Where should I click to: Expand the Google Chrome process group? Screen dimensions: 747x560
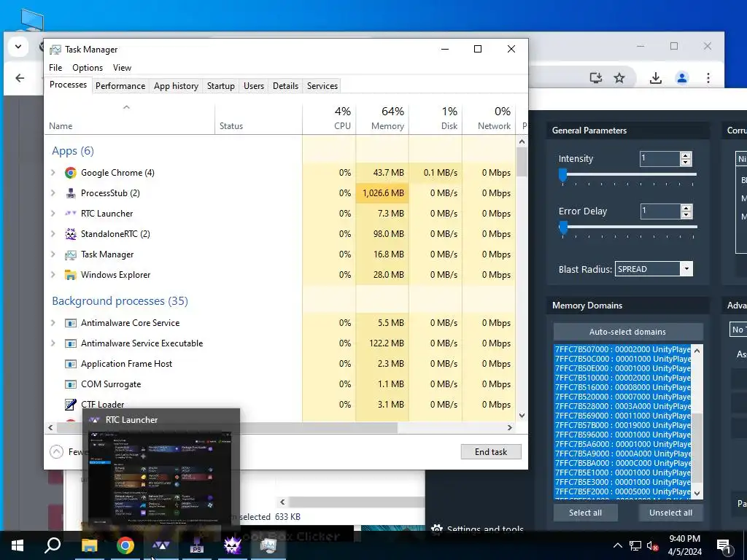(53, 173)
